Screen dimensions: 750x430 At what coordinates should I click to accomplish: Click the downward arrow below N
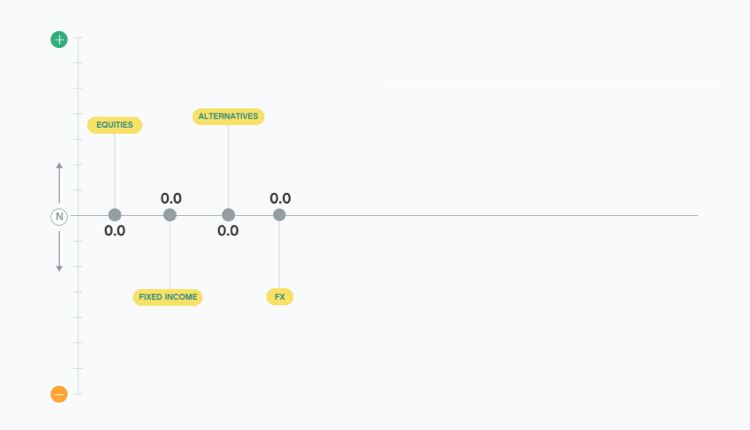(x=59, y=252)
